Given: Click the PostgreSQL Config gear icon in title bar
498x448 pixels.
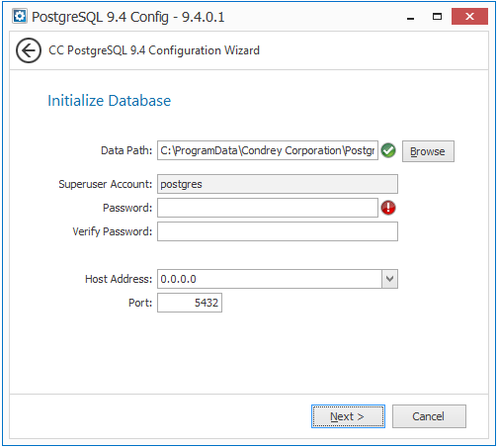Looking at the screenshot, I should 20,16.
